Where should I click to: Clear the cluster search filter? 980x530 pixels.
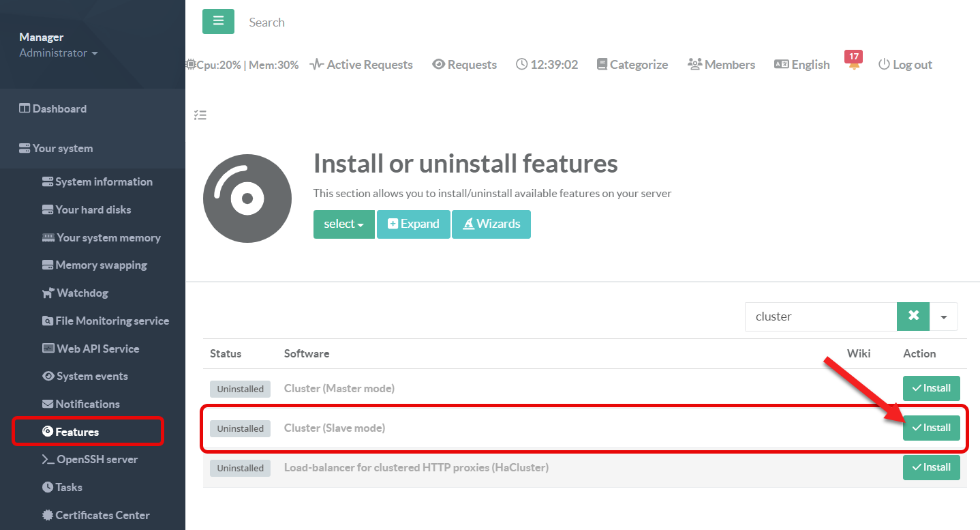coord(913,316)
